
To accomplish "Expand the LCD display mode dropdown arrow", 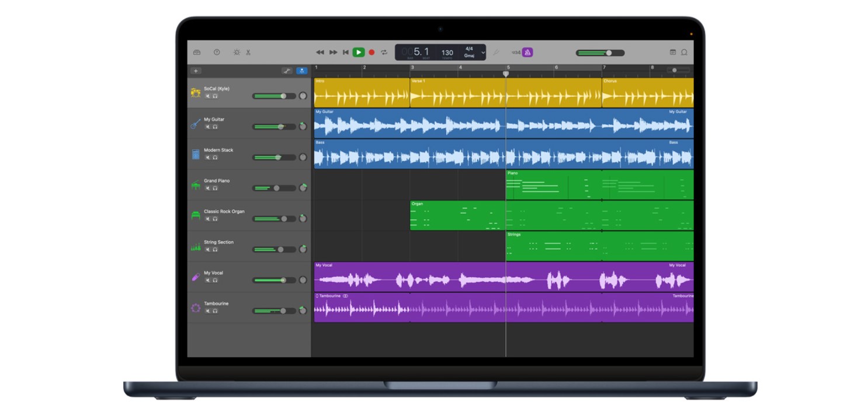I will [483, 53].
